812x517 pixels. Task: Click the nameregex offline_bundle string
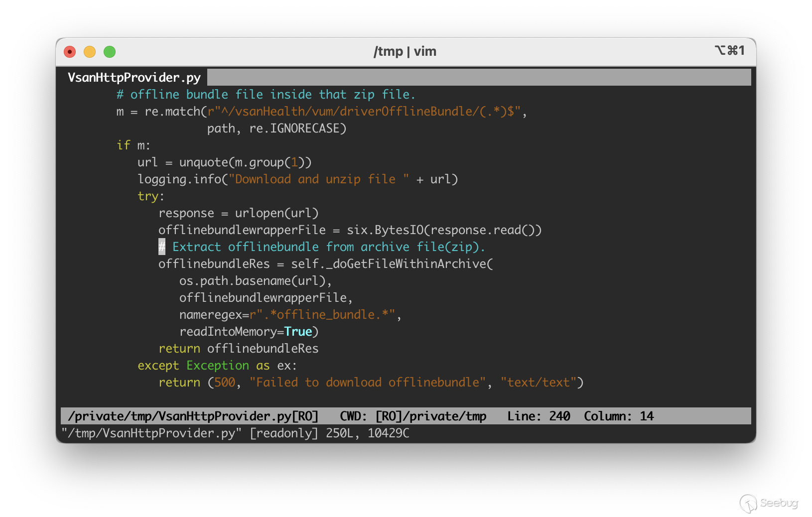click(x=322, y=315)
